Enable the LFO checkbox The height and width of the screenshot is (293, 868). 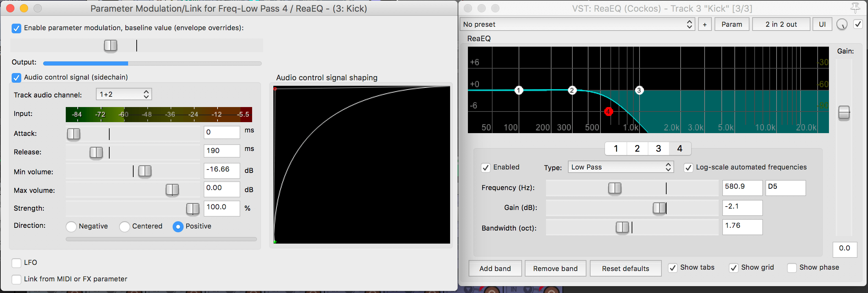[16, 263]
